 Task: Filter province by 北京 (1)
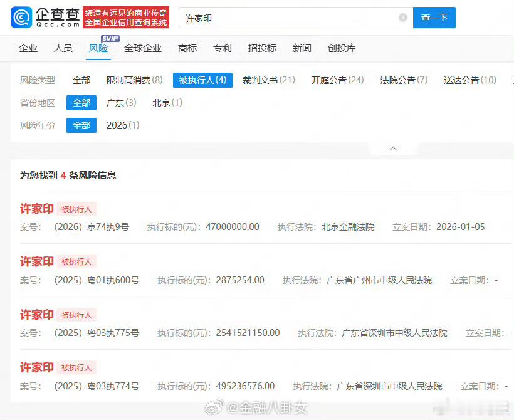click(167, 103)
